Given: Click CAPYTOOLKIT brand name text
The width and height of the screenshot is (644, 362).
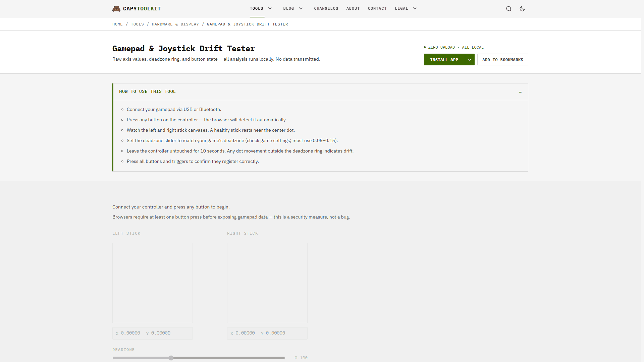Looking at the screenshot, I should point(142,9).
